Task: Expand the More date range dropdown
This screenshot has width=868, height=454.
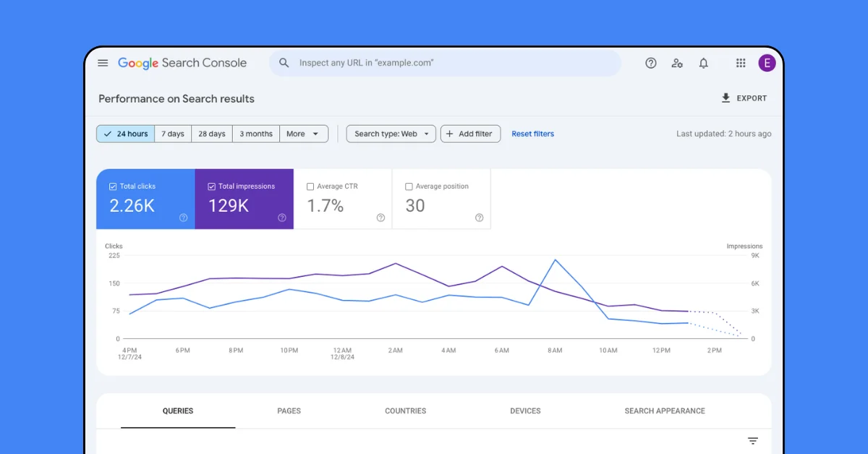Action: click(304, 134)
